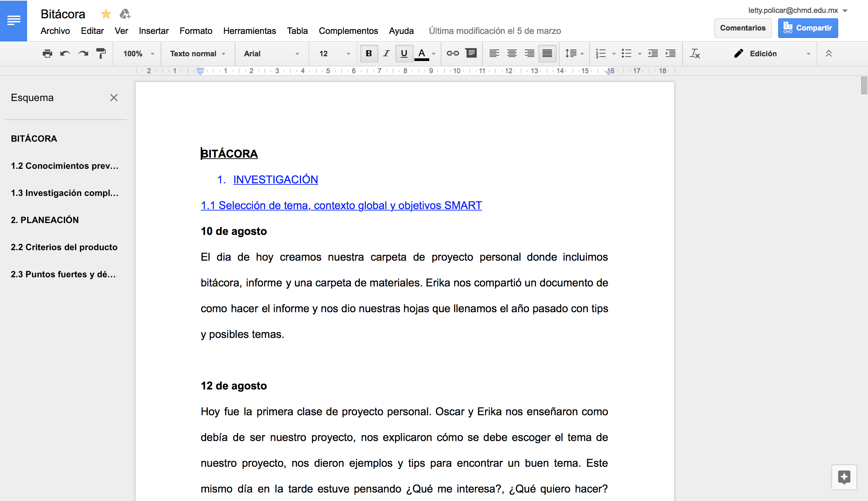Expand the bulleted list style arrow
Image resolution: width=868 pixels, height=501 pixels.
[639, 54]
